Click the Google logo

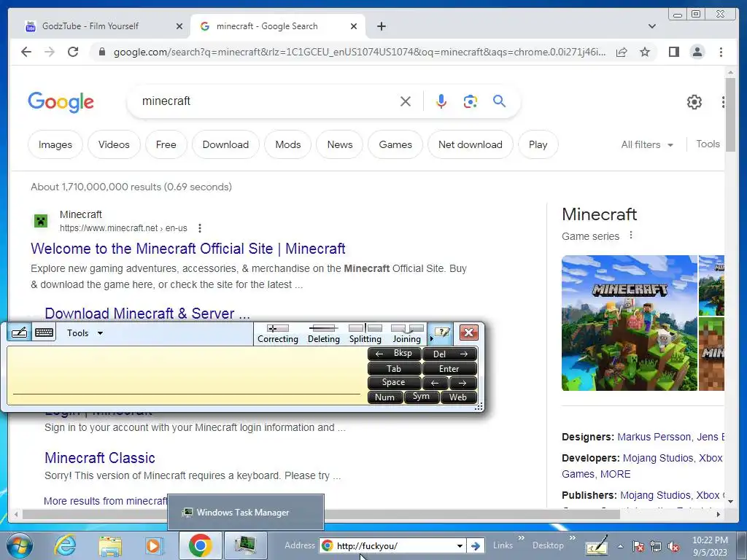coord(61,102)
